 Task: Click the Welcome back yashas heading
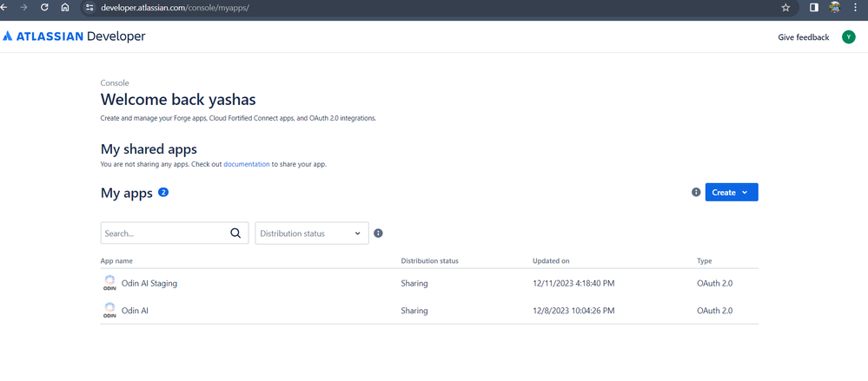[x=178, y=100]
